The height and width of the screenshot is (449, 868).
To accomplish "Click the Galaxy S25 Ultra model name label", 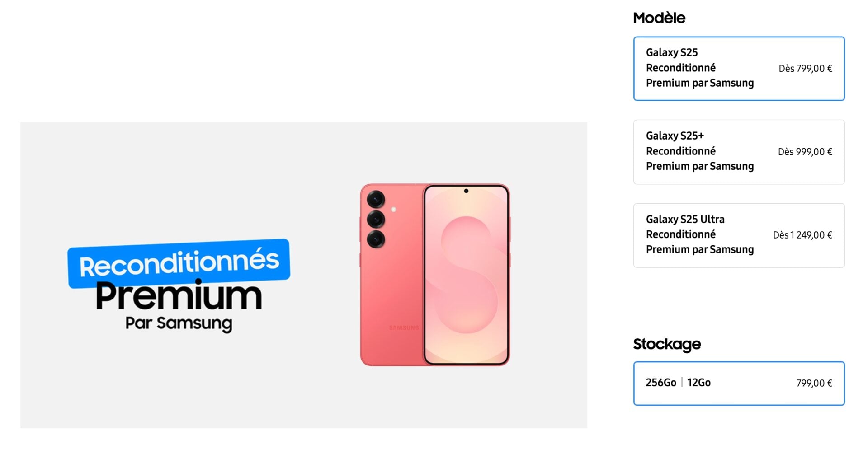I will pyautogui.click(x=684, y=219).
